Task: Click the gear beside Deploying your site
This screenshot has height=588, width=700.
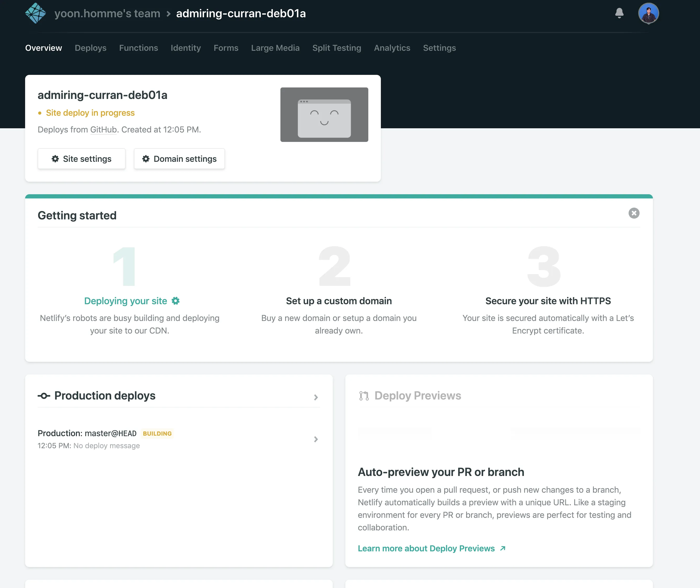Action: (176, 301)
